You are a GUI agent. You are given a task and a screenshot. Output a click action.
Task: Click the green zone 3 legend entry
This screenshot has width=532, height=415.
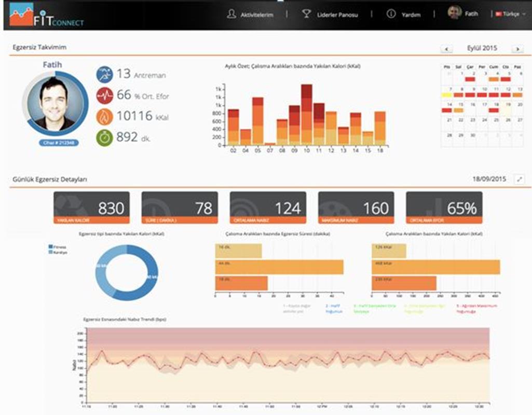coord(375,309)
